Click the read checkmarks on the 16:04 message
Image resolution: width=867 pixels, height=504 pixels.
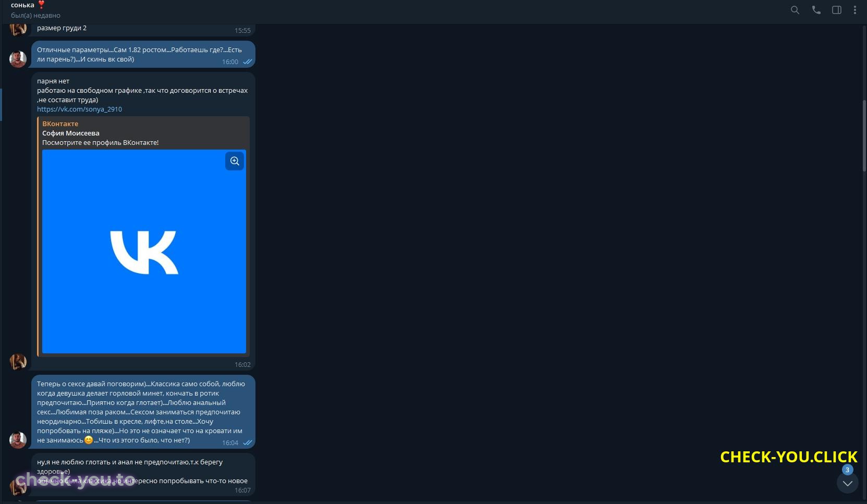click(248, 443)
